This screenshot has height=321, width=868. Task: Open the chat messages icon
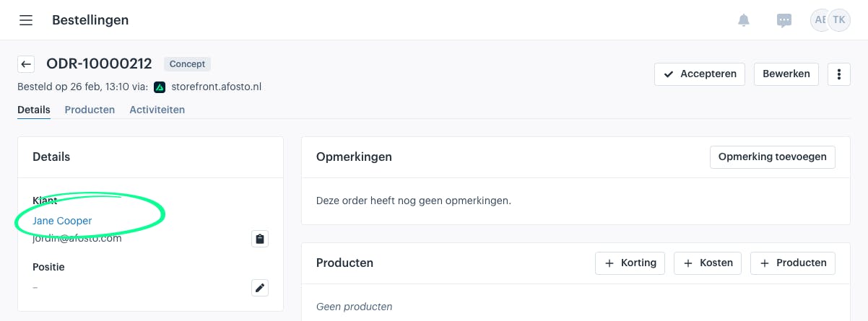[x=784, y=20]
